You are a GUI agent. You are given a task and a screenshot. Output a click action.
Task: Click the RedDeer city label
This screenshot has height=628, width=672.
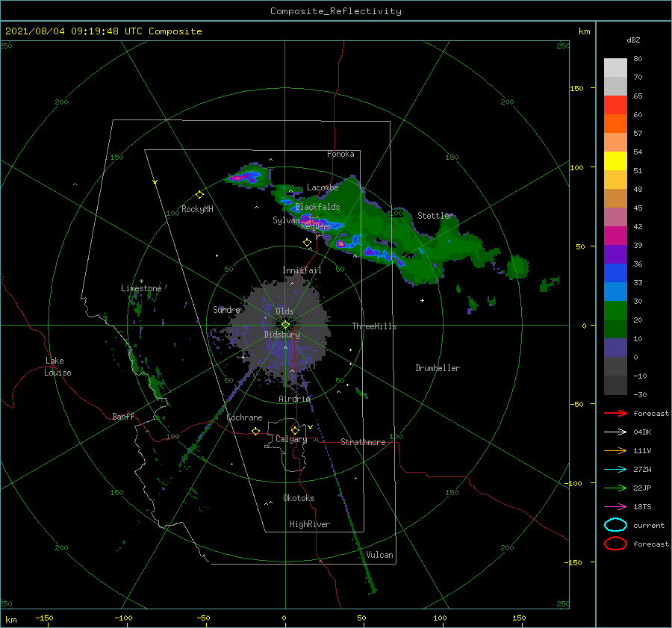317,226
